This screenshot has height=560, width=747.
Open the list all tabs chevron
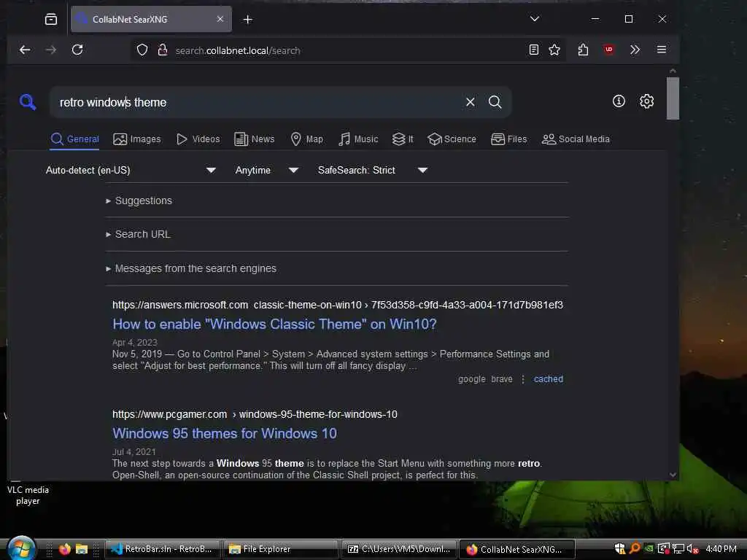tap(535, 18)
